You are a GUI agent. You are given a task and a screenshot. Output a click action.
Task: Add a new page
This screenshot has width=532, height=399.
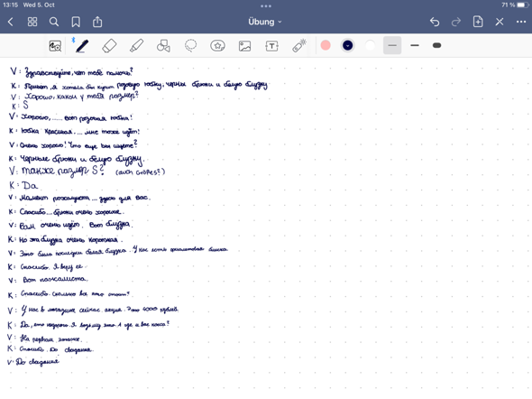coord(478,22)
